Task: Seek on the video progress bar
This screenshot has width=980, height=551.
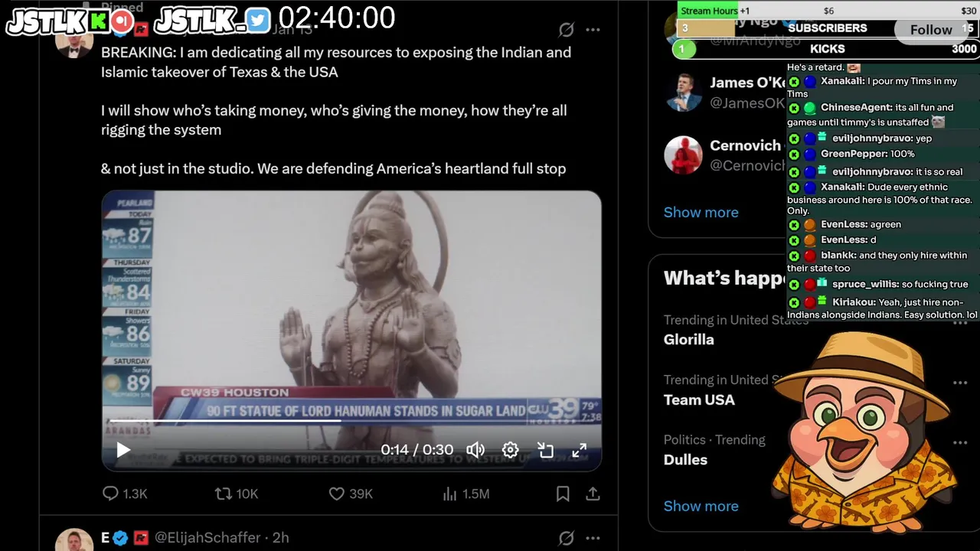Action: coord(351,420)
